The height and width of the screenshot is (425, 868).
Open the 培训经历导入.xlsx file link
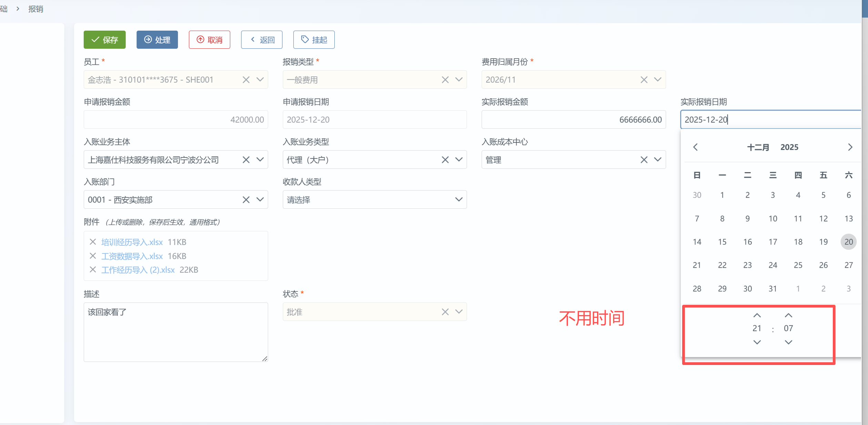point(132,242)
